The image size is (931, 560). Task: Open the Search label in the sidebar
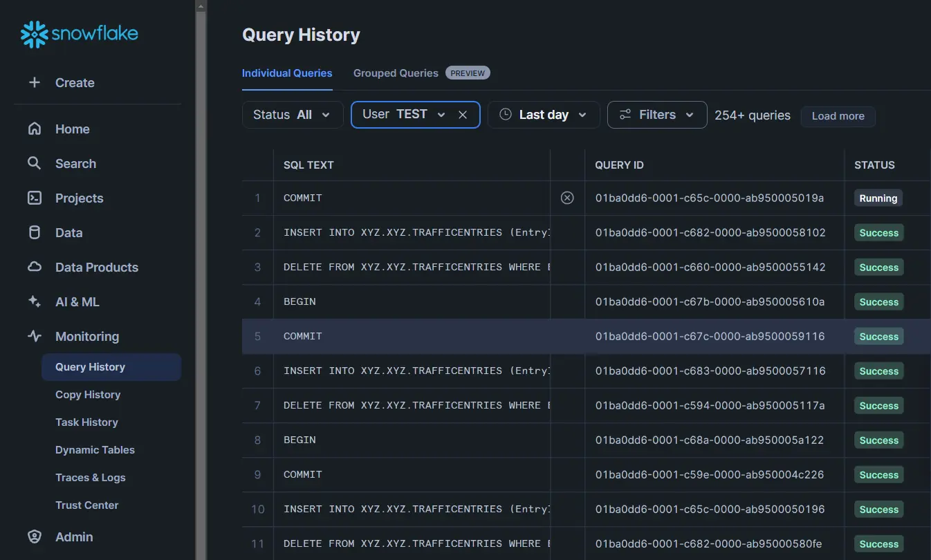pyautogui.click(x=75, y=163)
